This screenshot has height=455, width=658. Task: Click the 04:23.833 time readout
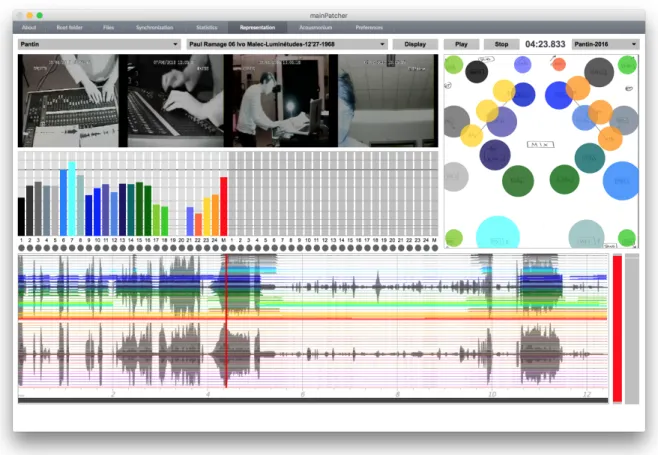(545, 44)
